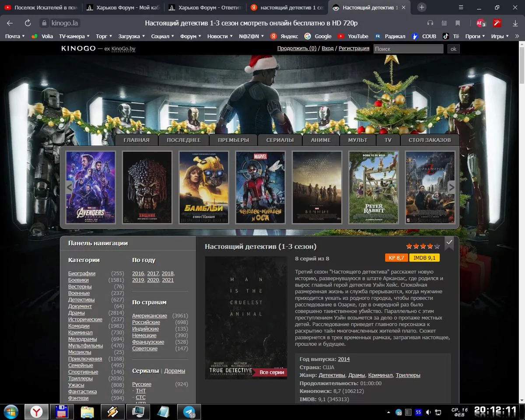This screenshot has height=420, width=525.
Task: Open the floppy disk app in taskbar
Action: click(62, 412)
